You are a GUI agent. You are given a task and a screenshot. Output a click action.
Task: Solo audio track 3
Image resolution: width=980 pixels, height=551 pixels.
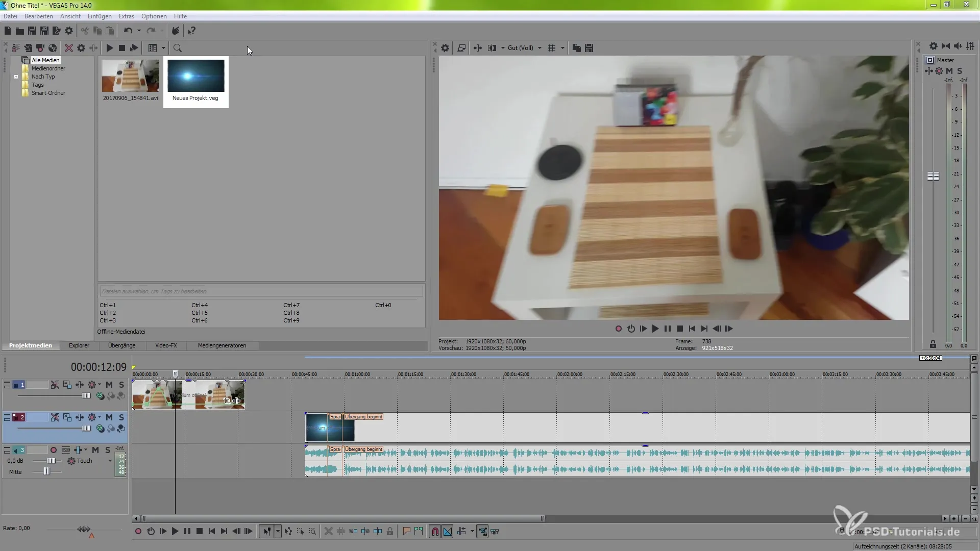tap(107, 450)
